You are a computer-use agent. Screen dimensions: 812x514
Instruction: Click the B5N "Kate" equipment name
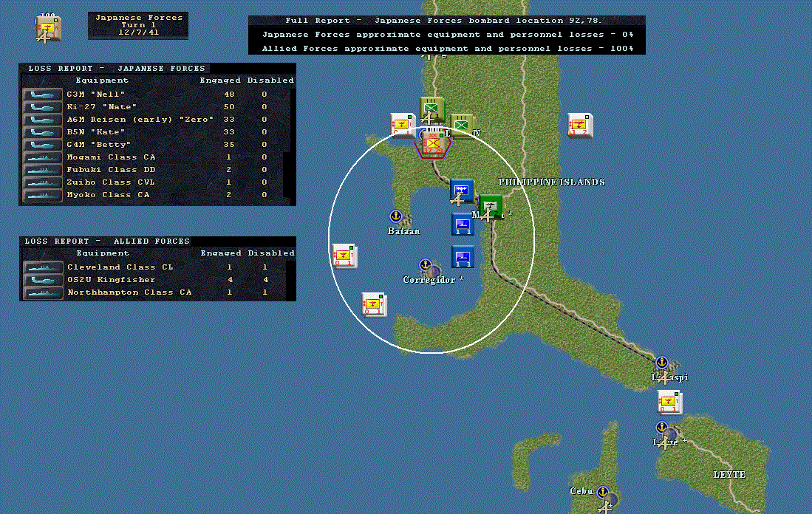(x=95, y=132)
